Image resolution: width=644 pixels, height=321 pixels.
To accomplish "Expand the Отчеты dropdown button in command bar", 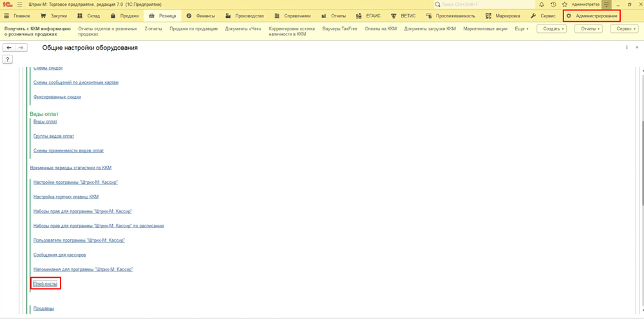I will click(x=588, y=29).
